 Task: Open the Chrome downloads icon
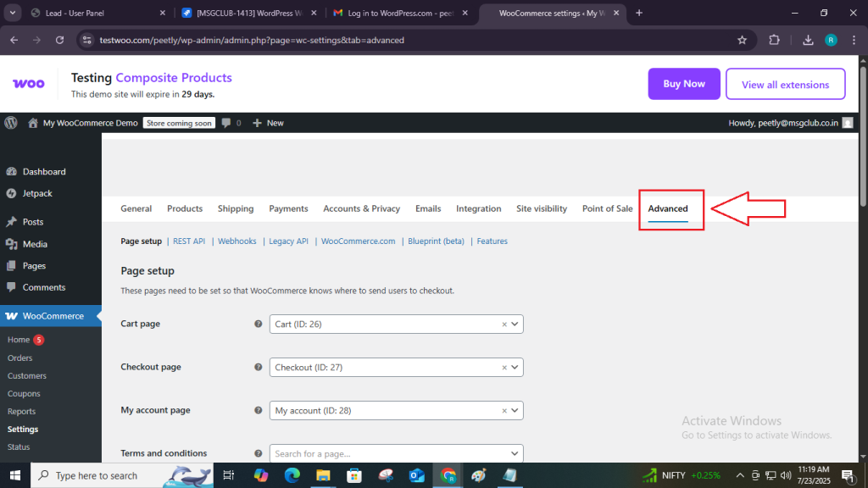pyautogui.click(x=808, y=40)
